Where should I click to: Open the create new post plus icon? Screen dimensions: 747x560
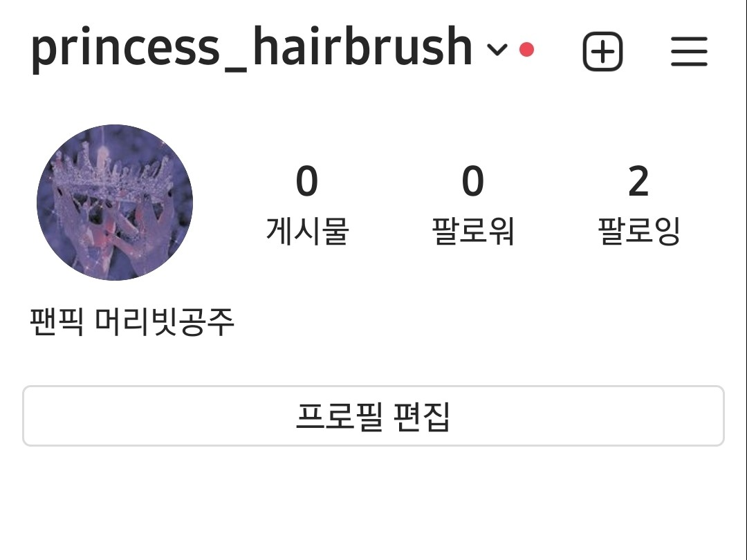pos(602,51)
